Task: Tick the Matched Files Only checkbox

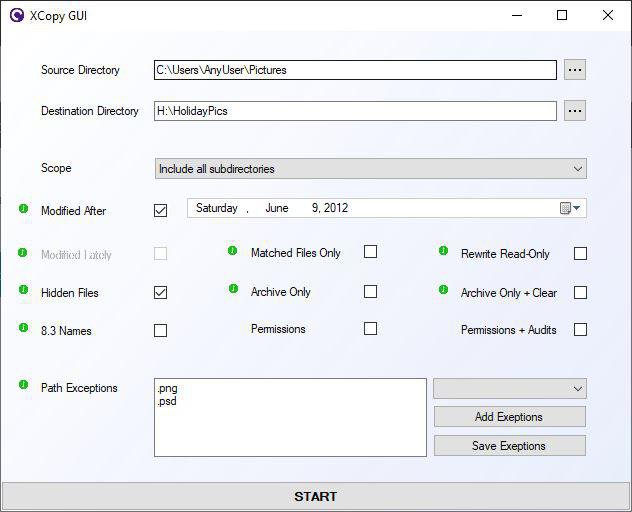Action: pos(370,252)
